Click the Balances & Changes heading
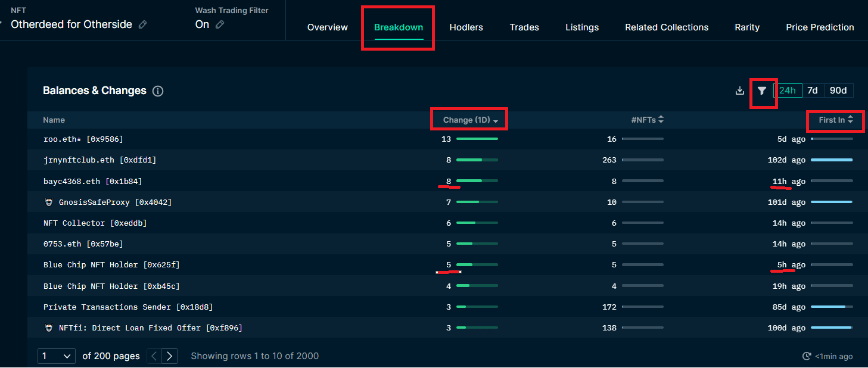This screenshot has width=868, height=368. coord(95,91)
